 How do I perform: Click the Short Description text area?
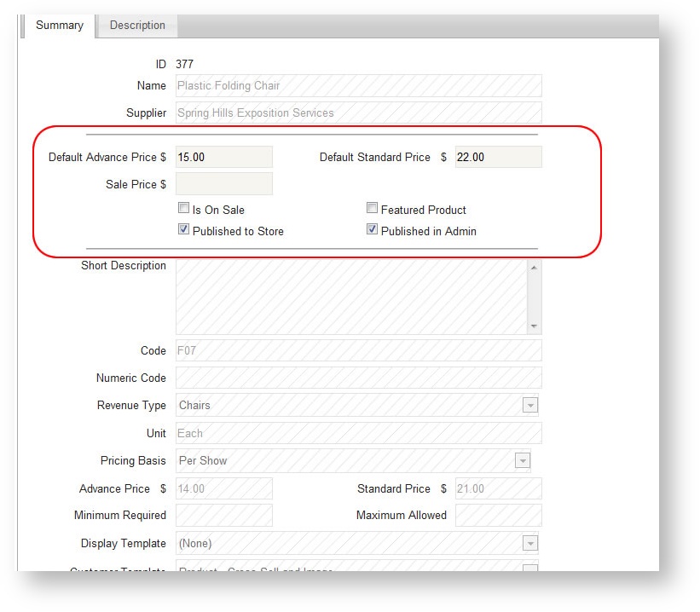(351, 296)
